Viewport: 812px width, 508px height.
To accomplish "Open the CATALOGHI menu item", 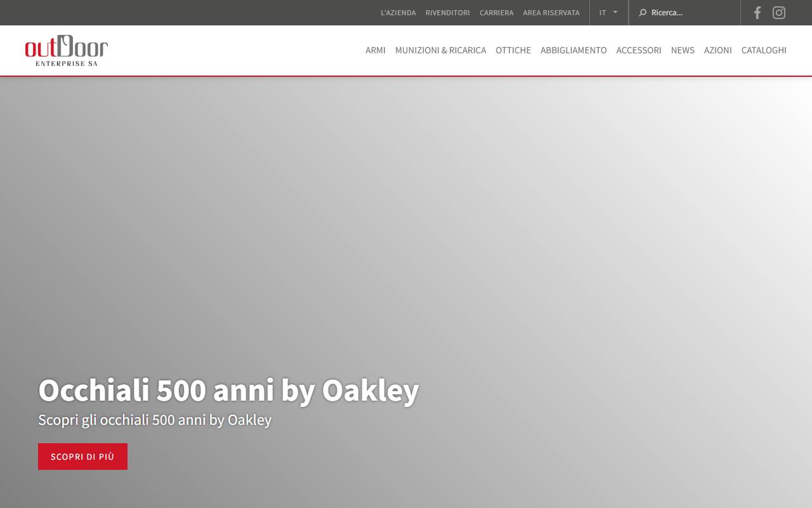I will pyautogui.click(x=764, y=50).
